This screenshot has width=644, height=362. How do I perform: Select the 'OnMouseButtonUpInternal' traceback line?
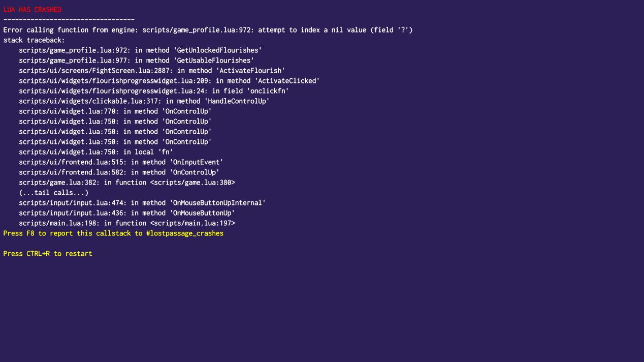click(x=142, y=203)
